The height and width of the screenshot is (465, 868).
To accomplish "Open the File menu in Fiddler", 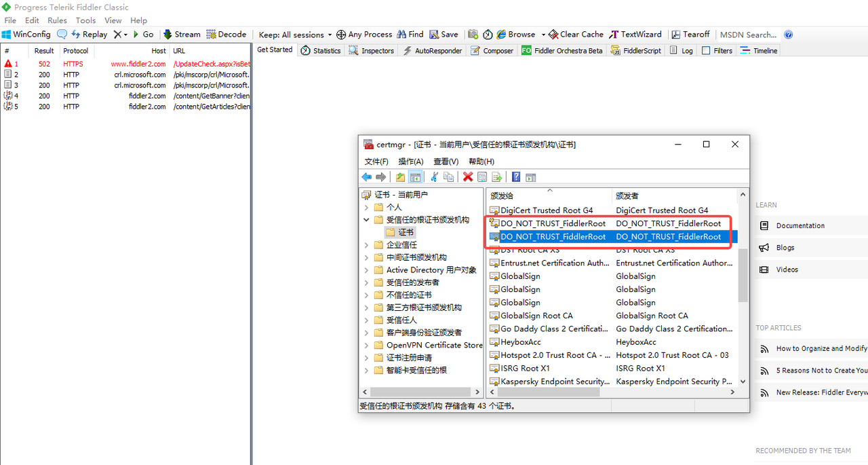I will tap(10, 20).
